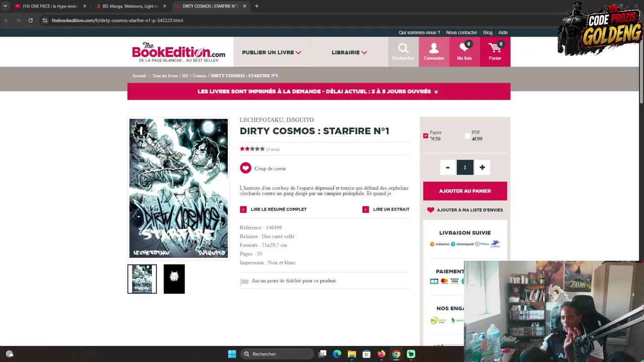The width and height of the screenshot is (644, 362).
Task: Switch to the BD, Manga, Webtoons tab
Action: (x=130, y=6)
